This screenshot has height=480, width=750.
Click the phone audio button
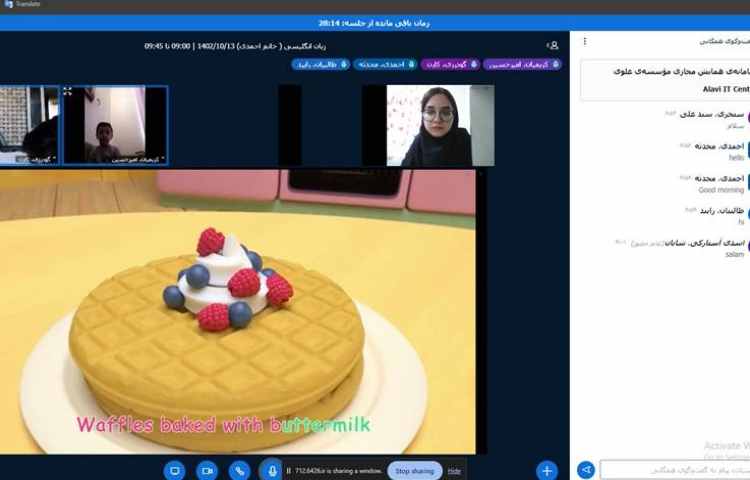[239, 470]
